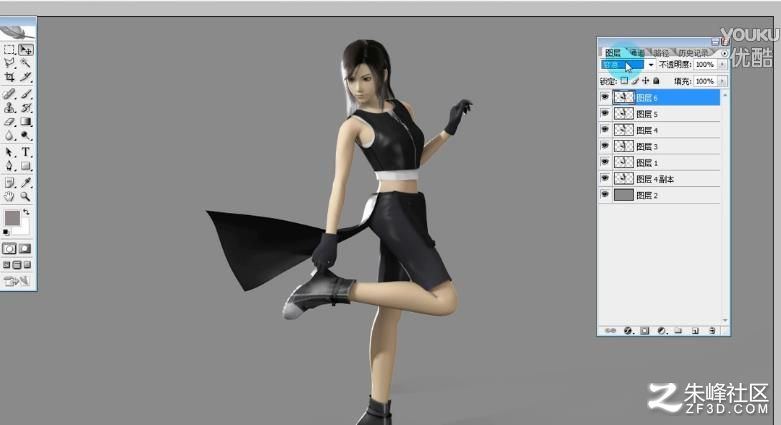
Task: Select the Pen tool
Action: (x=9, y=166)
